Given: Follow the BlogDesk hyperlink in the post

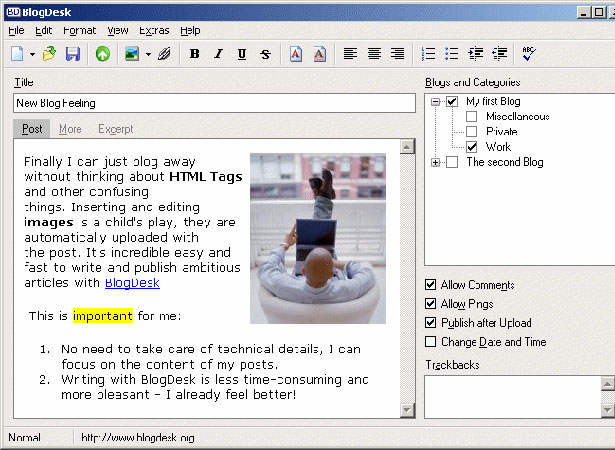Looking at the screenshot, I should point(132,282).
